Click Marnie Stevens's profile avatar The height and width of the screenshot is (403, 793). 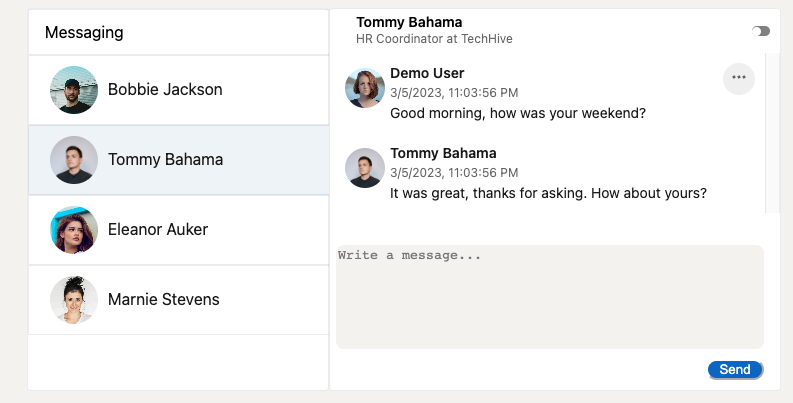(74, 300)
